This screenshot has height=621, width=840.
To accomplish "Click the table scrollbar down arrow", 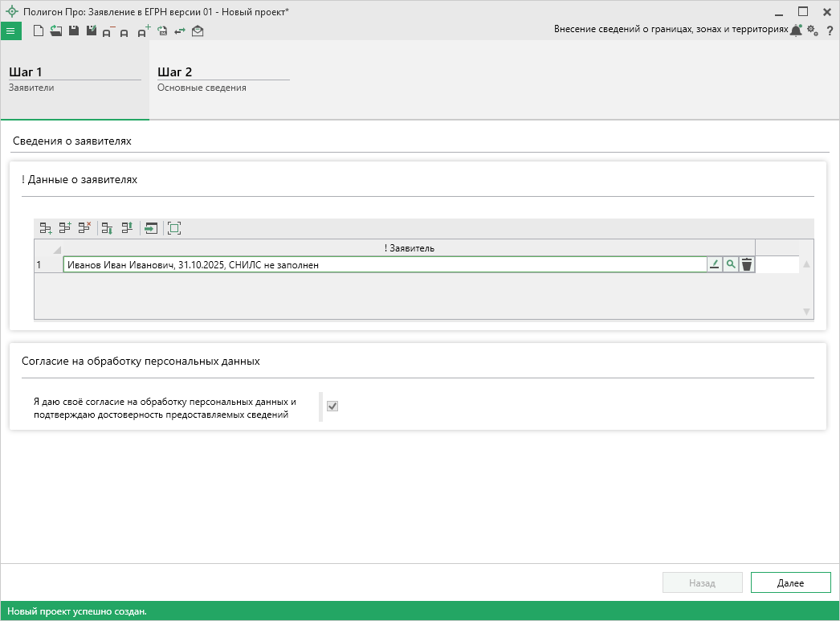I will click(807, 312).
